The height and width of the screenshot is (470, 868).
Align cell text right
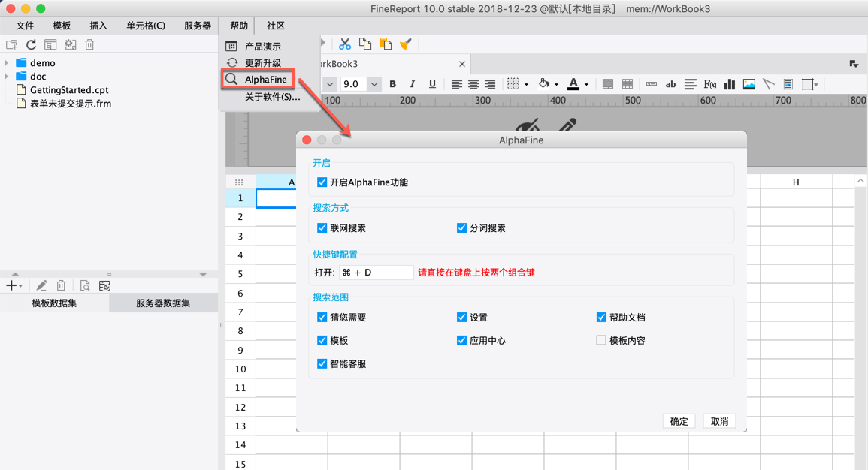490,84
